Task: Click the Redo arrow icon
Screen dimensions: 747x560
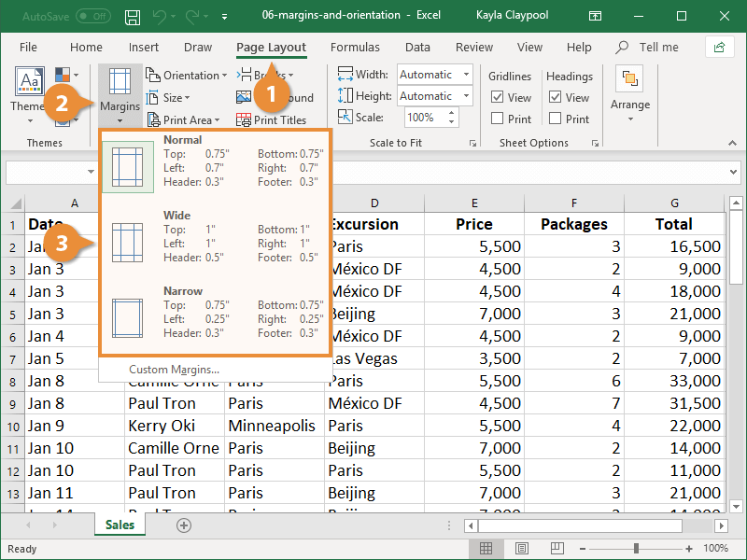Action: tap(192, 17)
